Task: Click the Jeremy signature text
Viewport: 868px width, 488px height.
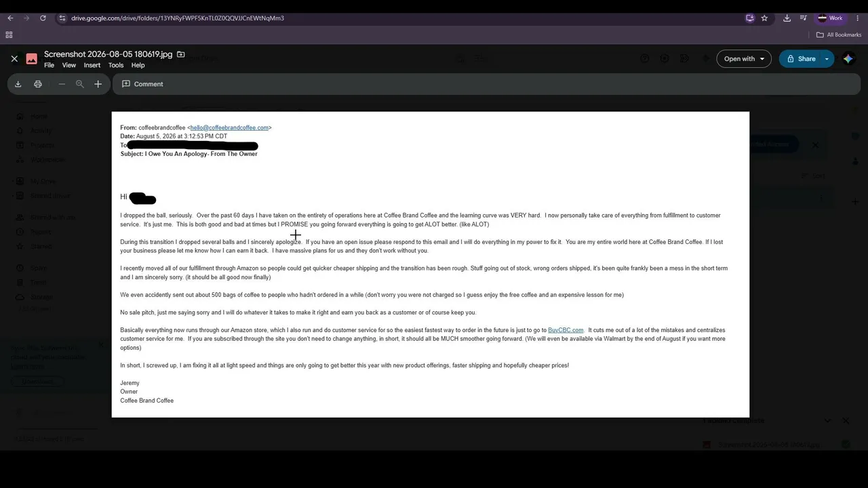Action: (130, 383)
